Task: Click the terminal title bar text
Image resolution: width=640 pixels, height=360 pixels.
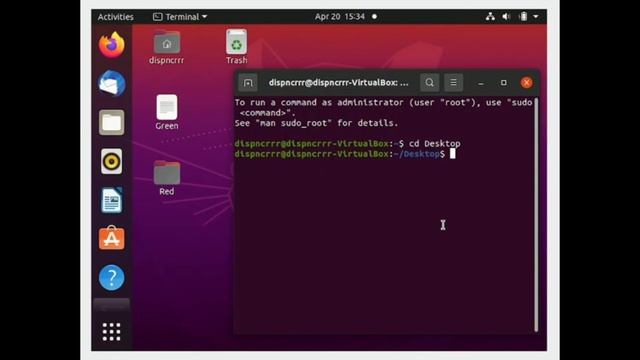Action: [x=338, y=82]
